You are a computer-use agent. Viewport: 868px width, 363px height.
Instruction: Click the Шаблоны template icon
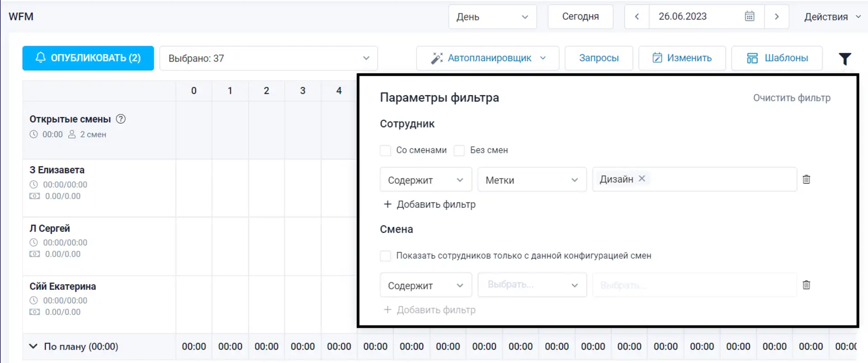coord(752,58)
